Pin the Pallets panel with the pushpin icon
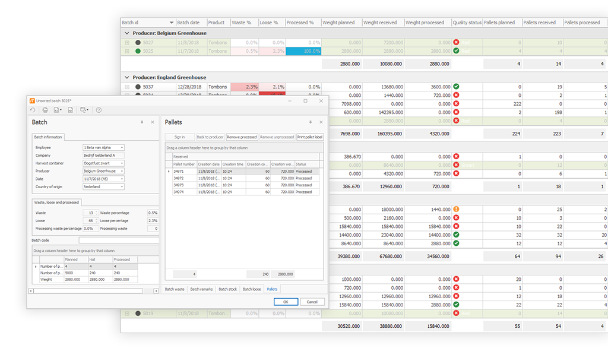608x364 pixels. tap(309, 122)
